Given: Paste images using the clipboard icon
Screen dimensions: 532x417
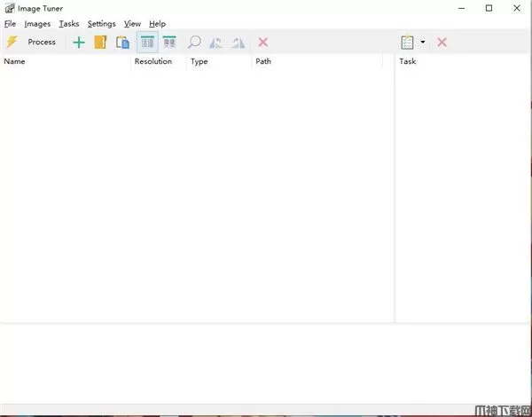Looking at the screenshot, I should (x=123, y=43).
